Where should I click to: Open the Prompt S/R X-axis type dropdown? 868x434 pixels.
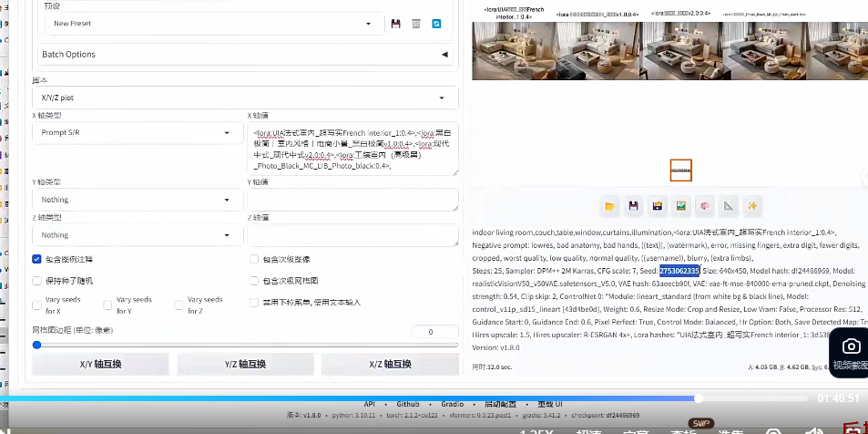point(138,133)
